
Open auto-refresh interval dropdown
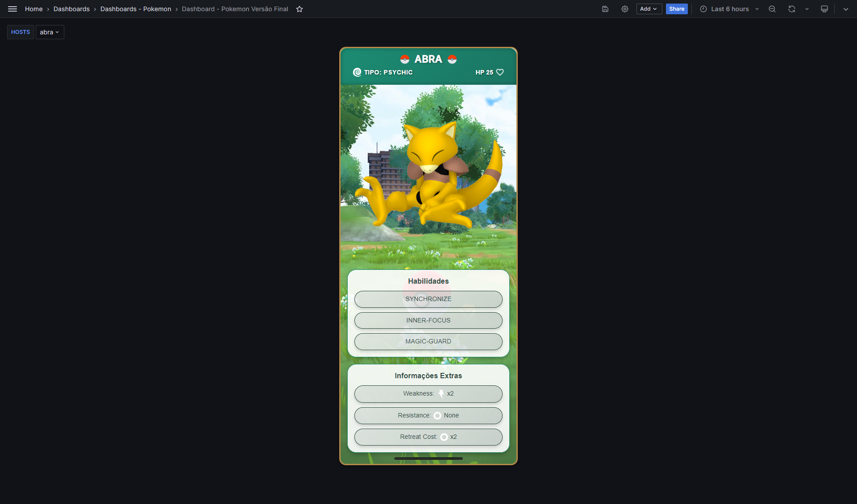(x=807, y=9)
